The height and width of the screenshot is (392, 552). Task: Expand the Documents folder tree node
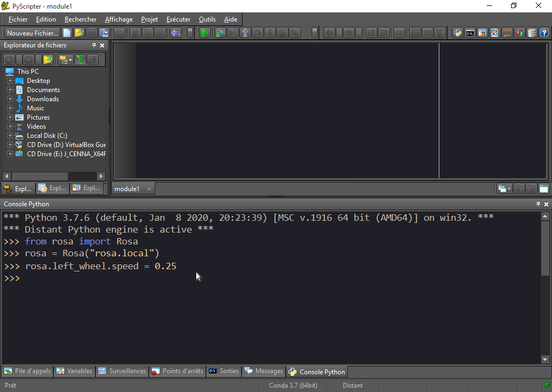pyautogui.click(x=10, y=90)
